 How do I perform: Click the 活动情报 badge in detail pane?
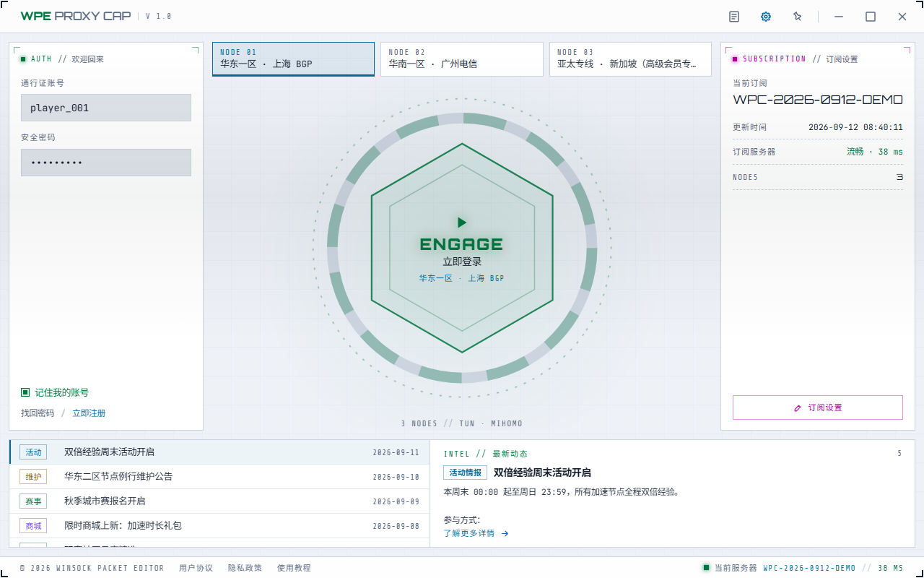pos(465,473)
